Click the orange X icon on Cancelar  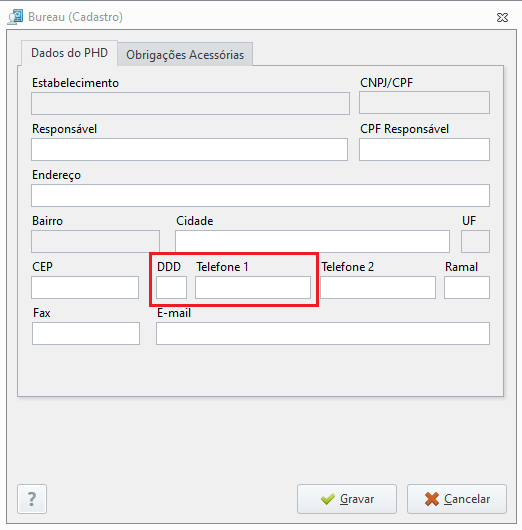pos(432,499)
